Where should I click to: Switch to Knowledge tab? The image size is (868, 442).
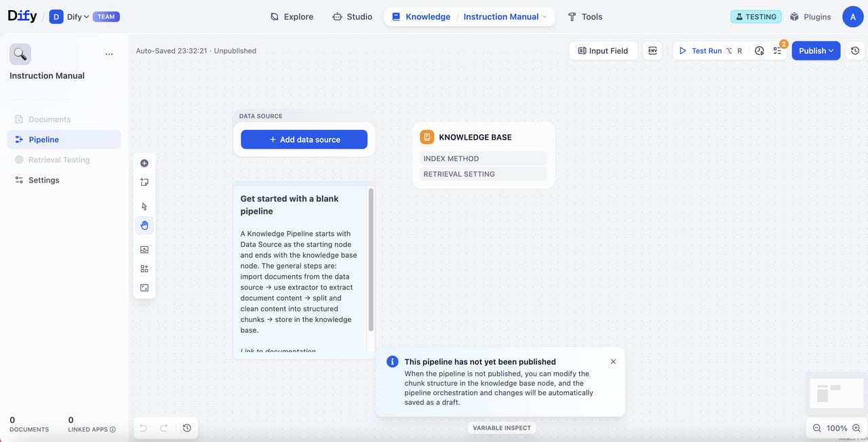point(421,17)
